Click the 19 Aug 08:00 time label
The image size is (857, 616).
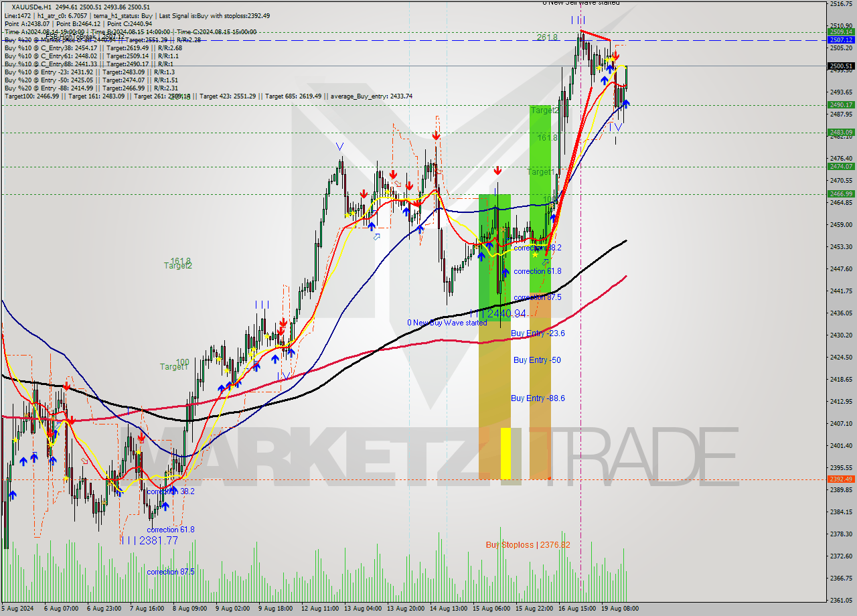click(x=619, y=609)
